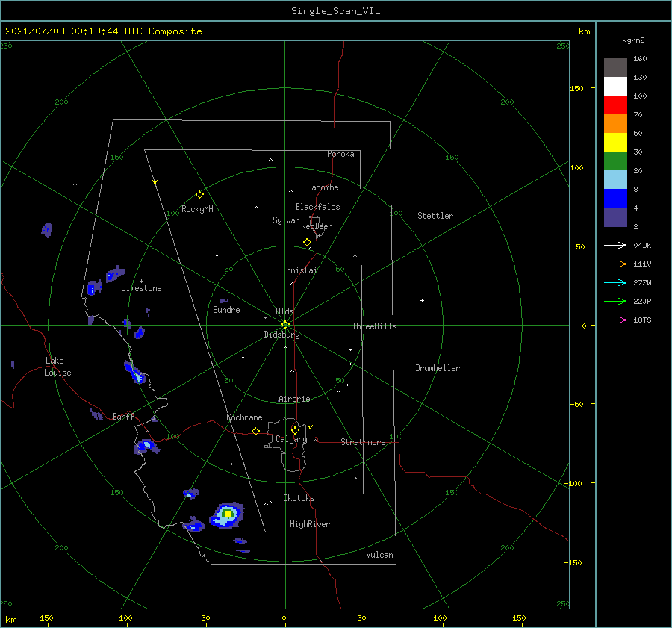Click the RockyMH label

point(197,209)
